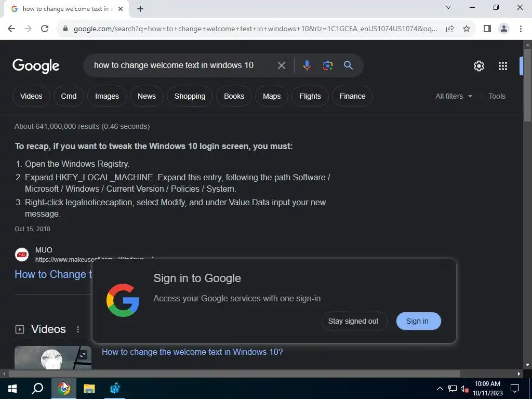Open the Windows Start menu
Image resolution: width=532 pixels, height=399 pixels.
(x=12, y=388)
